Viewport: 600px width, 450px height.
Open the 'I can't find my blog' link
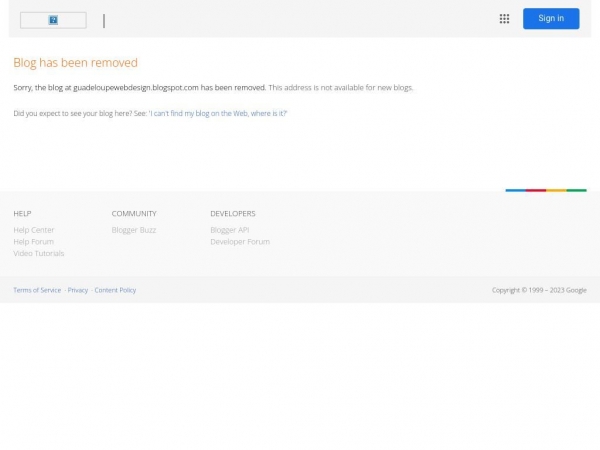click(x=218, y=113)
